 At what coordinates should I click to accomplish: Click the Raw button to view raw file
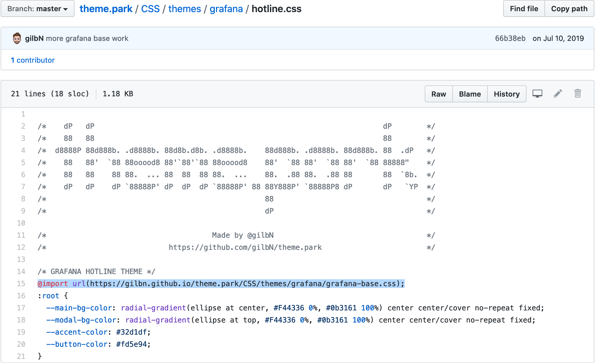click(439, 94)
